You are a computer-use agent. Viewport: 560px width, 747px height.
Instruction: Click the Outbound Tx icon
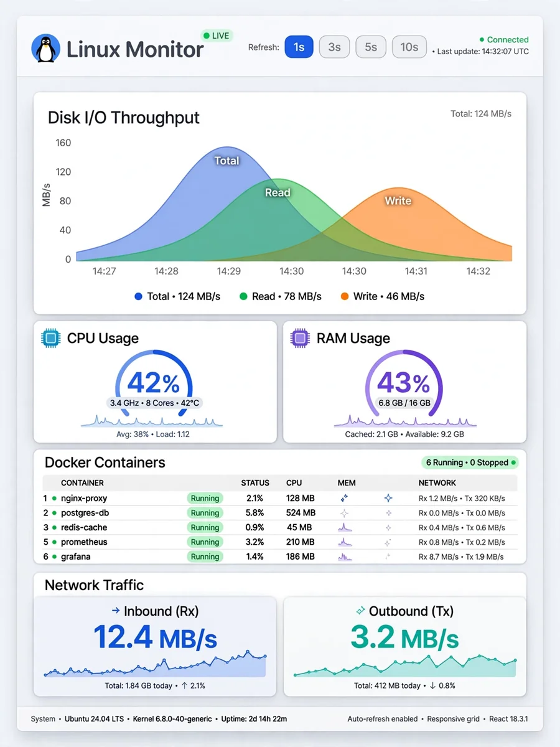[360, 611]
